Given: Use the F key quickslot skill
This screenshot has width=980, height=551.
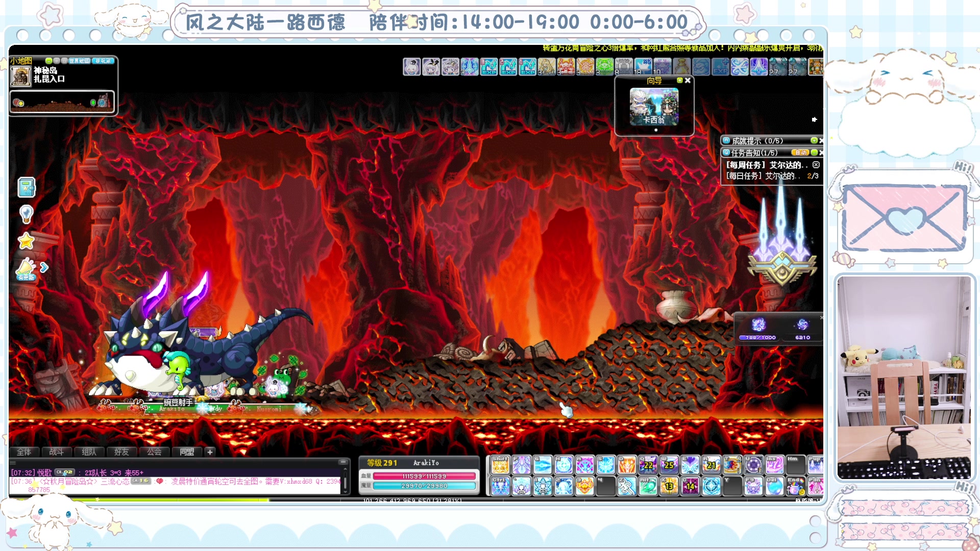Looking at the screenshot, I should pyautogui.click(x=523, y=465).
